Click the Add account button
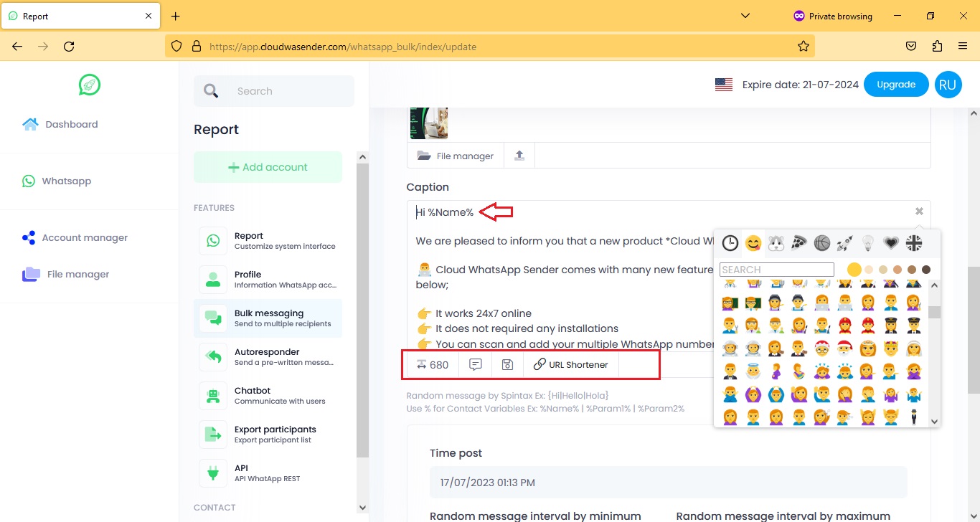The height and width of the screenshot is (522, 980). click(268, 167)
